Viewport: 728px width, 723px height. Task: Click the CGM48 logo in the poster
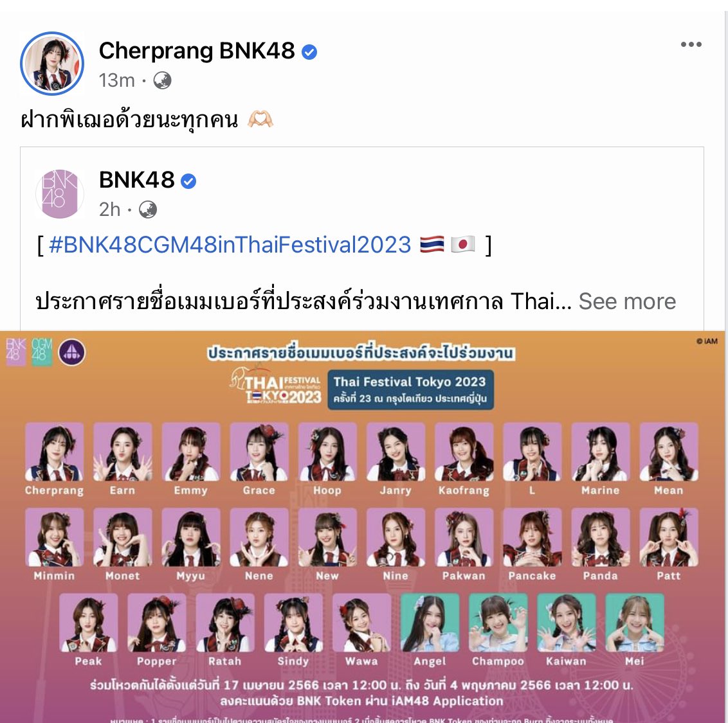42,352
